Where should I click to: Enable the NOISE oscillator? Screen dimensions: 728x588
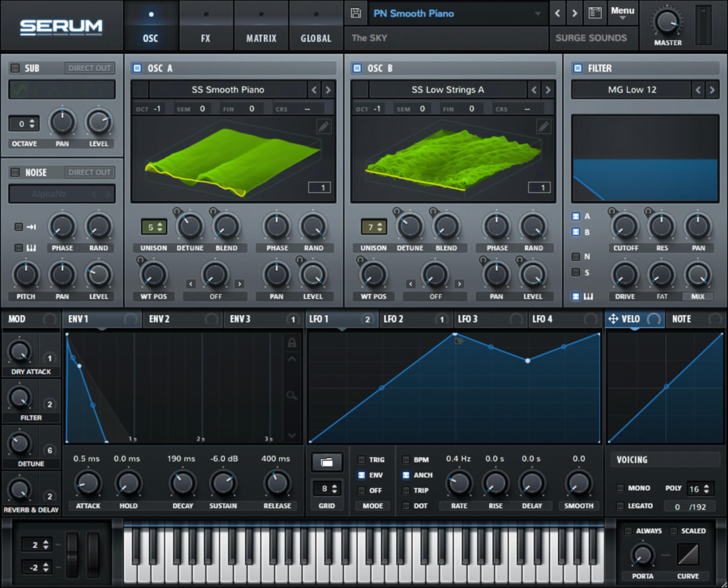(x=15, y=172)
